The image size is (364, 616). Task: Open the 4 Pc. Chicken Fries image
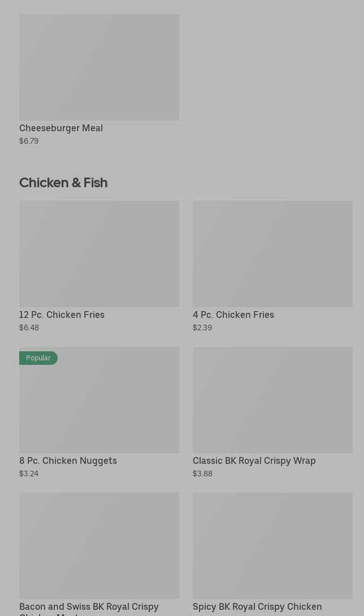272,253
